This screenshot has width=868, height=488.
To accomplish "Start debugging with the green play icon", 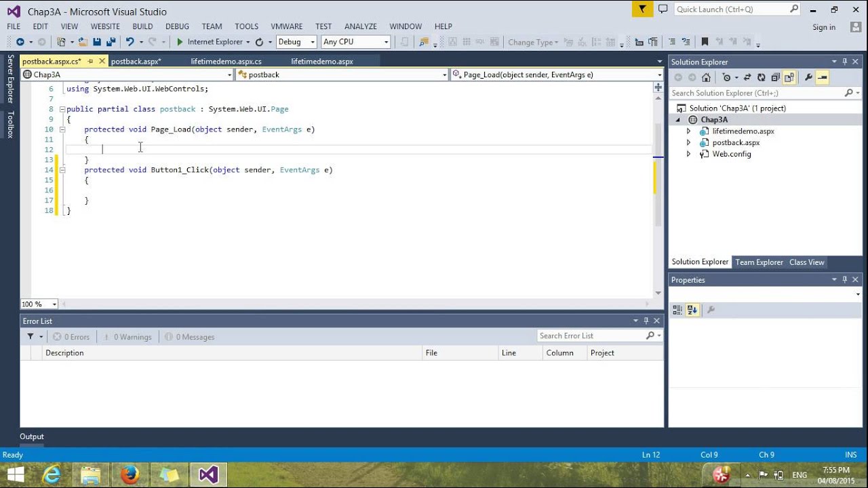I will (x=180, y=42).
